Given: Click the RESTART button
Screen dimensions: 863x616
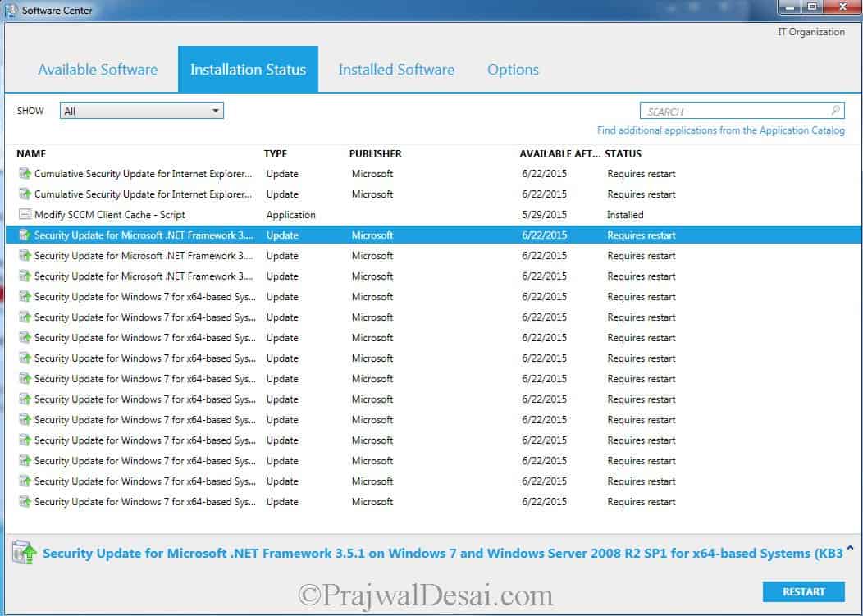Looking at the screenshot, I should 804,591.
